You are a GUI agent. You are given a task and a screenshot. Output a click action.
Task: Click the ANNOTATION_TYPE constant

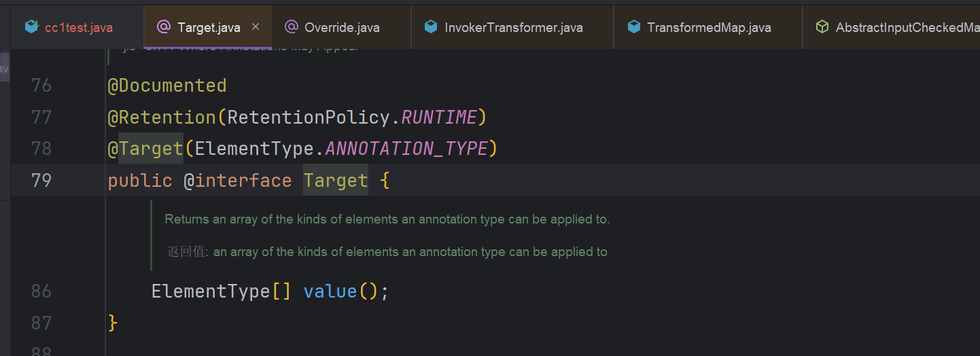click(x=406, y=149)
